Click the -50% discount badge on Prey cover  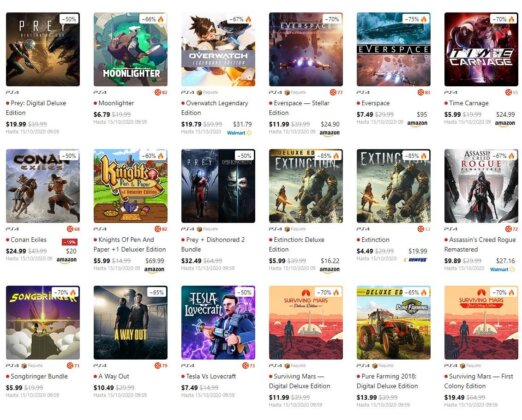[x=69, y=19]
